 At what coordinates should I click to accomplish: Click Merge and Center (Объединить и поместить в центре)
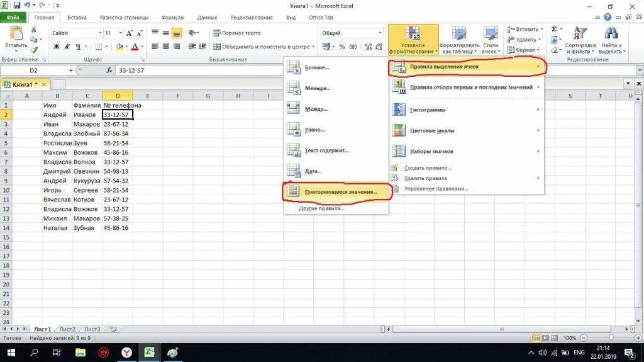pos(261,47)
